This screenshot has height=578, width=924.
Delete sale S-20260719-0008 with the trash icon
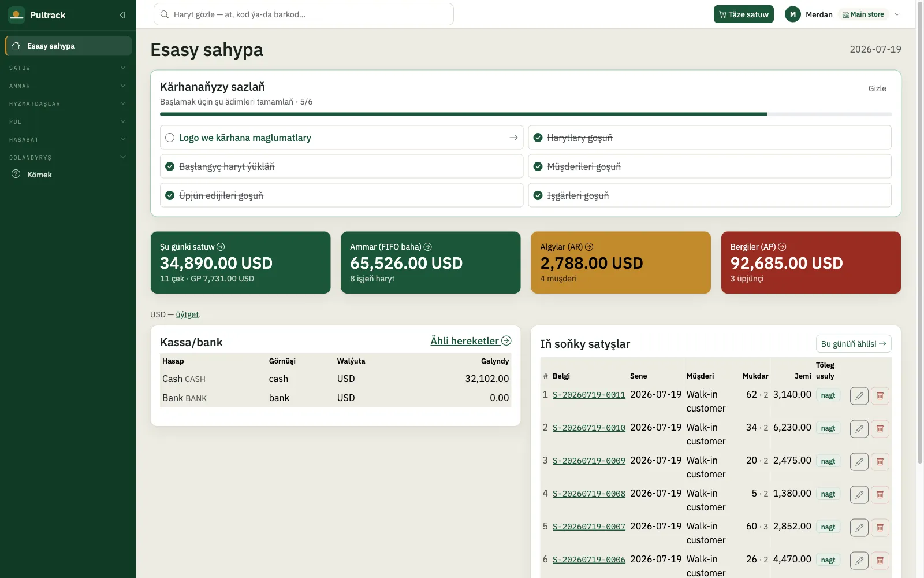pos(880,495)
